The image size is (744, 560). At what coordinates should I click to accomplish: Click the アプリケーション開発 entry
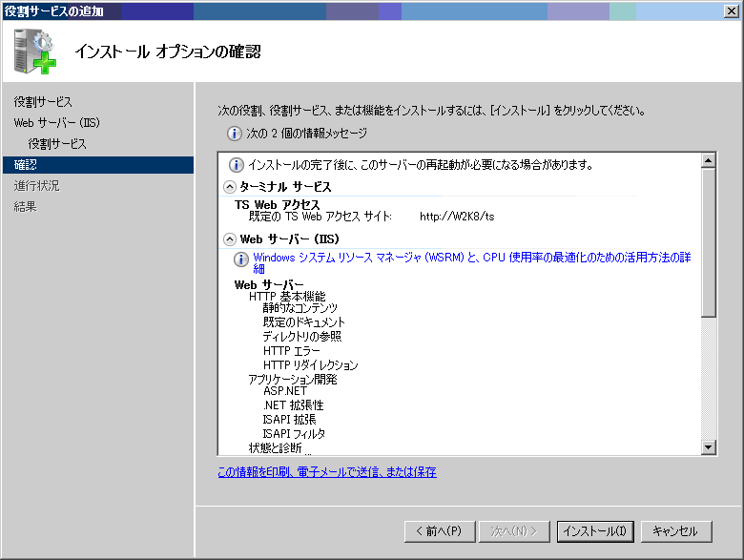293,379
